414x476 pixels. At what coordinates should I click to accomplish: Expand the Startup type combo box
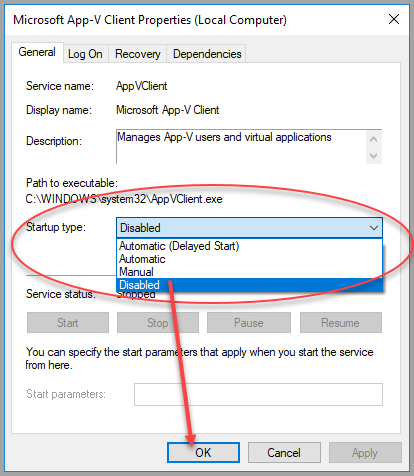pos(249,228)
